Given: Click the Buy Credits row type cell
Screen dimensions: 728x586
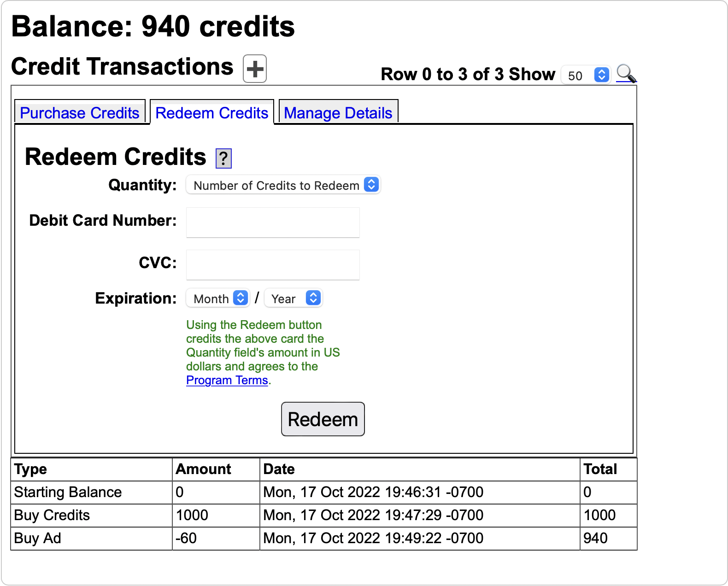Looking at the screenshot, I should [x=92, y=516].
